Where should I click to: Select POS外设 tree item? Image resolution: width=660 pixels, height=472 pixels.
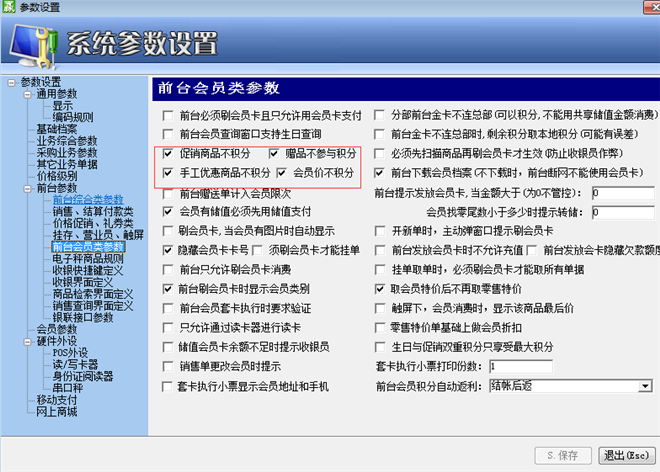(x=70, y=353)
